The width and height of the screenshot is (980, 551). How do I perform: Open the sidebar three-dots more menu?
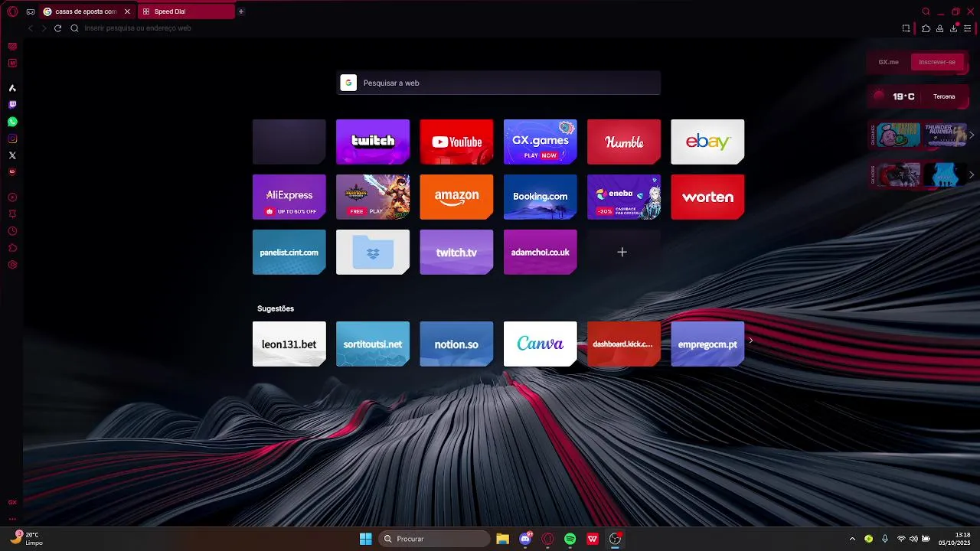pos(12,519)
